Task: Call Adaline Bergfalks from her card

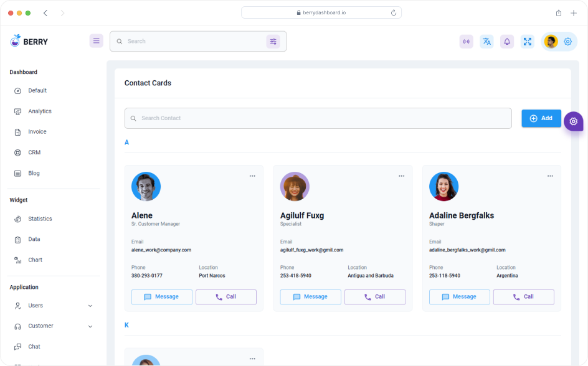Action: point(523,297)
